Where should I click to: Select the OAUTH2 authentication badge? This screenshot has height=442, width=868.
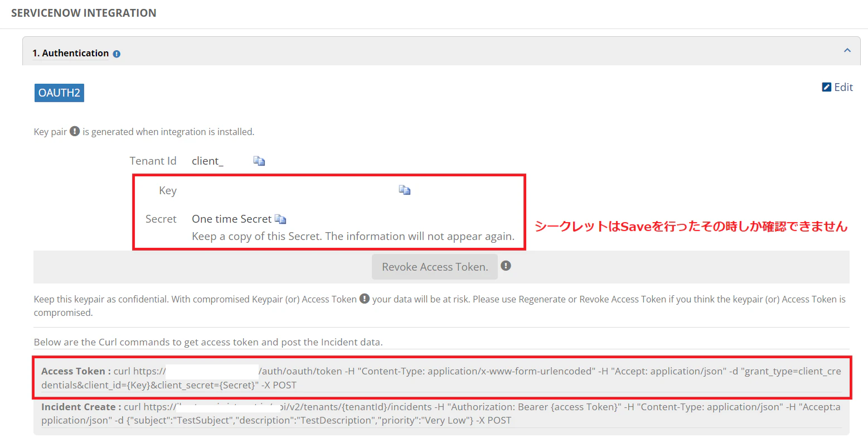pyautogui.click(x=59, y=93)
